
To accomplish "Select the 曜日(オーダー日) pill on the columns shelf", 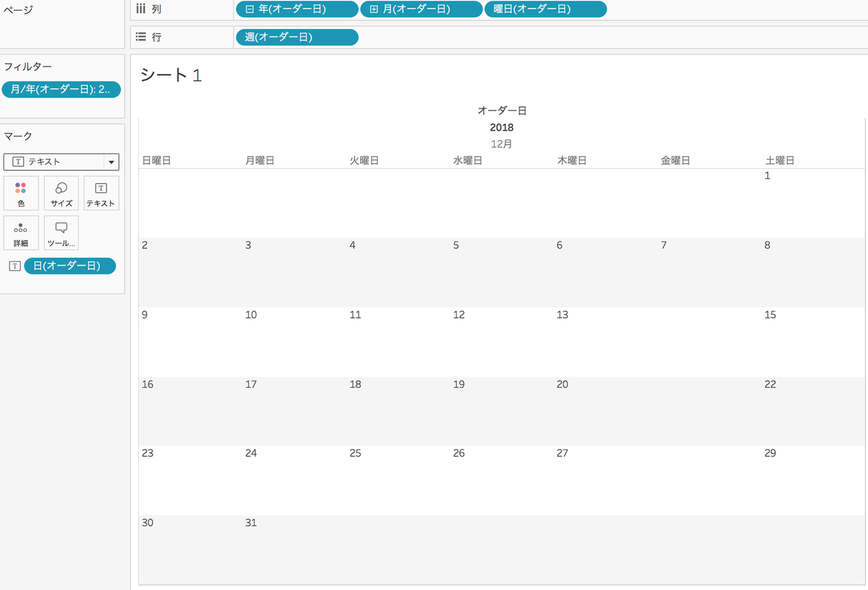I will click(546, 9).
